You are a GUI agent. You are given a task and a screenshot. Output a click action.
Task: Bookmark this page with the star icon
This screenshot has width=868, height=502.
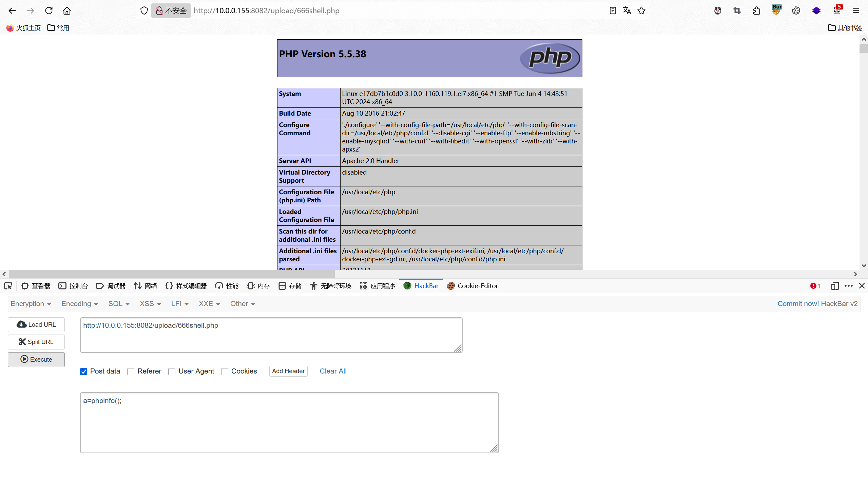click(641, 11)
